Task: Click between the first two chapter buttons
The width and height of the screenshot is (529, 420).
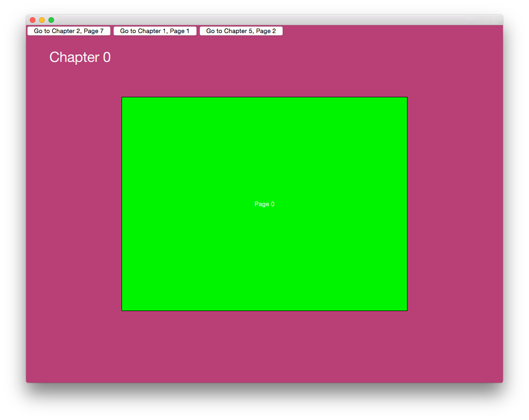Action: (x=112, y=31)
